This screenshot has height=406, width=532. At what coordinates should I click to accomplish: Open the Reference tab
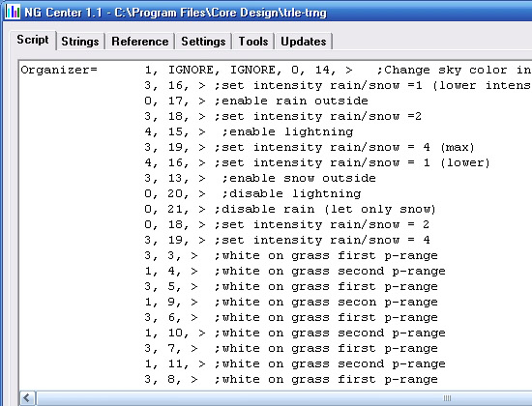[140, 42]
